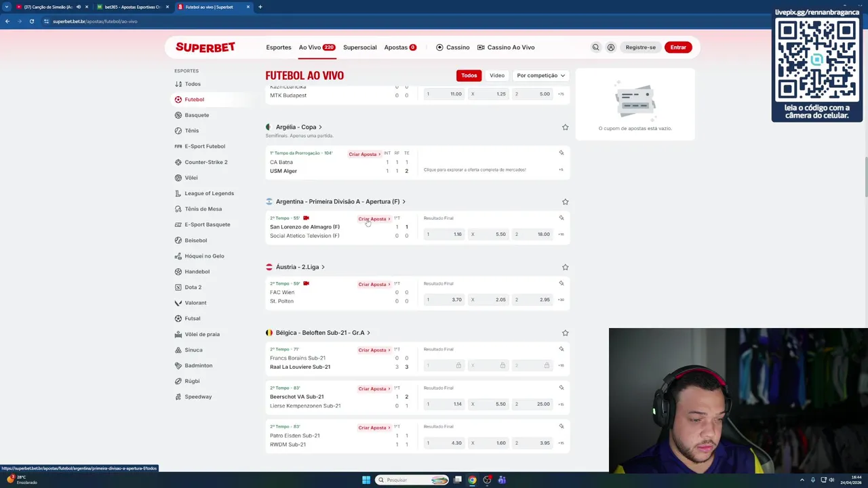Favorite the Argentina Primeira Divisão A star
This screenshot has height=488, width=868.
click(565, 201)
